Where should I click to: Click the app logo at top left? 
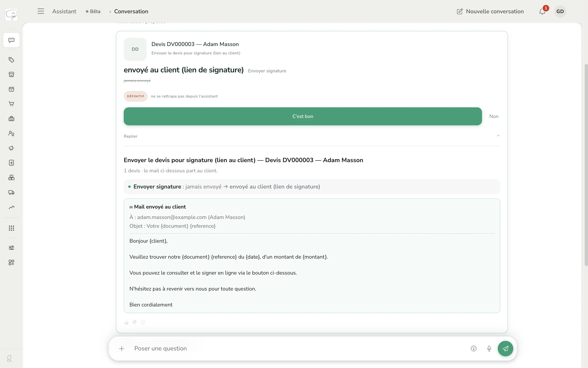tap(11, 15)
